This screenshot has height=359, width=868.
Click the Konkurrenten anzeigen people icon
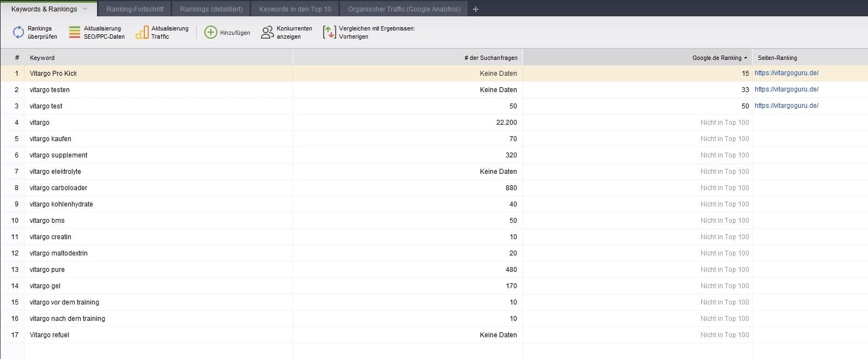pos(267,33)
